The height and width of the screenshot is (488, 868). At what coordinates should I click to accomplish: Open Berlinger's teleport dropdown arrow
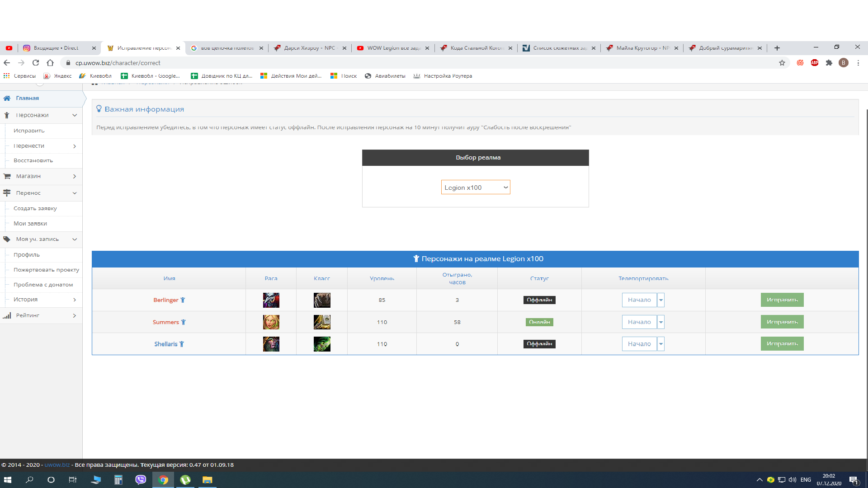pyautogui.click(x=661, y=300)
